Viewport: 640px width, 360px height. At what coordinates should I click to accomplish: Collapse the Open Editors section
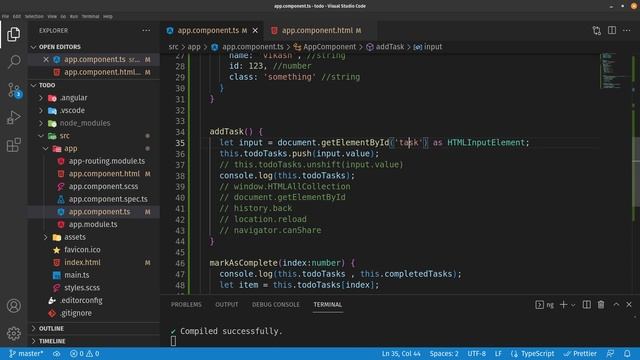point(94,47)
